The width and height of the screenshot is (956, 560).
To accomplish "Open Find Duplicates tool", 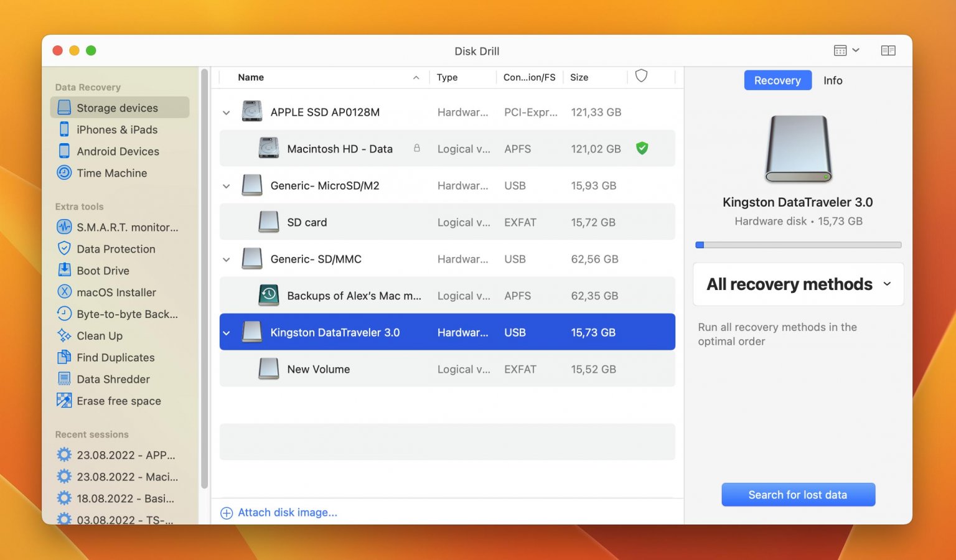I will point(115,358).
